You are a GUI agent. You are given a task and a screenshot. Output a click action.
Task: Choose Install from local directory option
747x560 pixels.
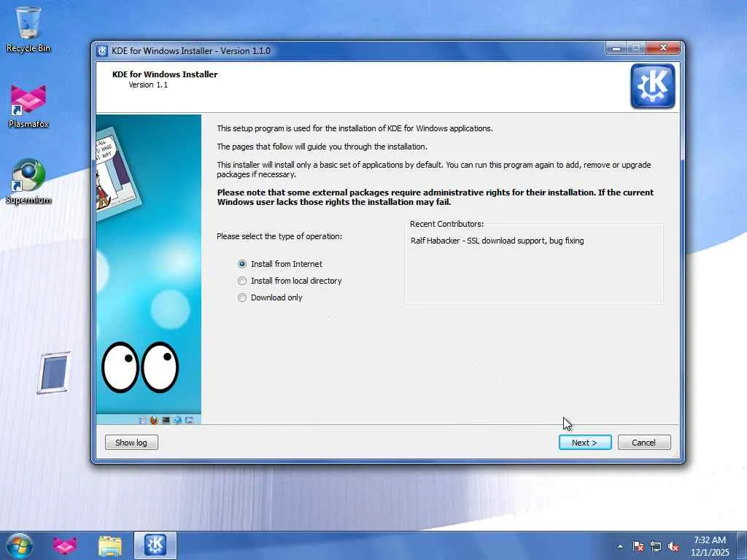(x=290, y=281)
